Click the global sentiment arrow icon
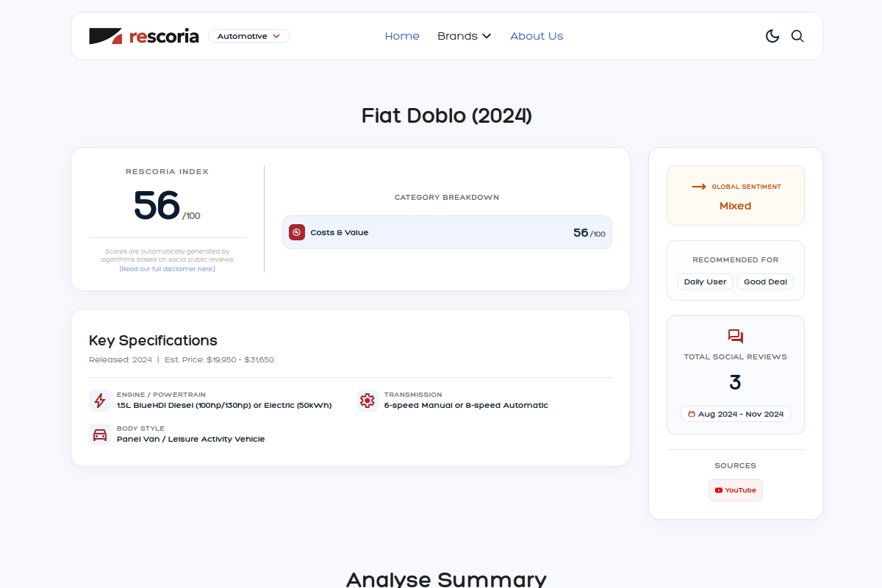The height and width of the screenshot is (588, 882). (699, 187)
